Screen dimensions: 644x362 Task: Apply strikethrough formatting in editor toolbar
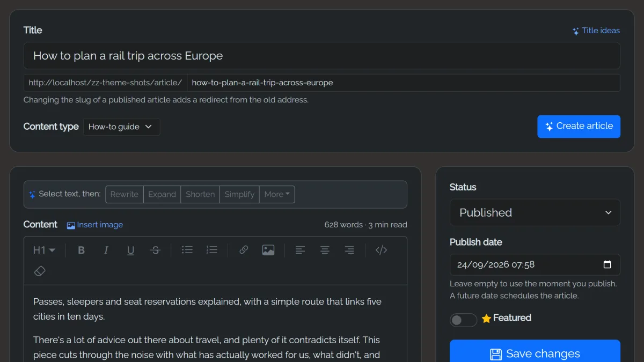coord(155,250)
